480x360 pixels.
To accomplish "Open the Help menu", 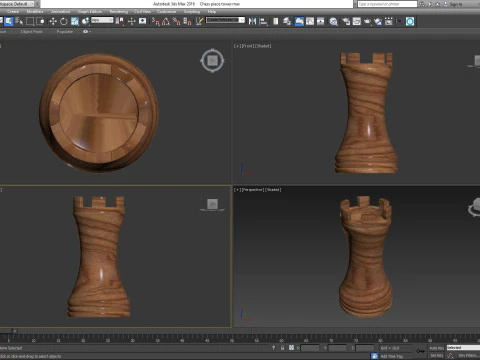I will pos(212,12).
